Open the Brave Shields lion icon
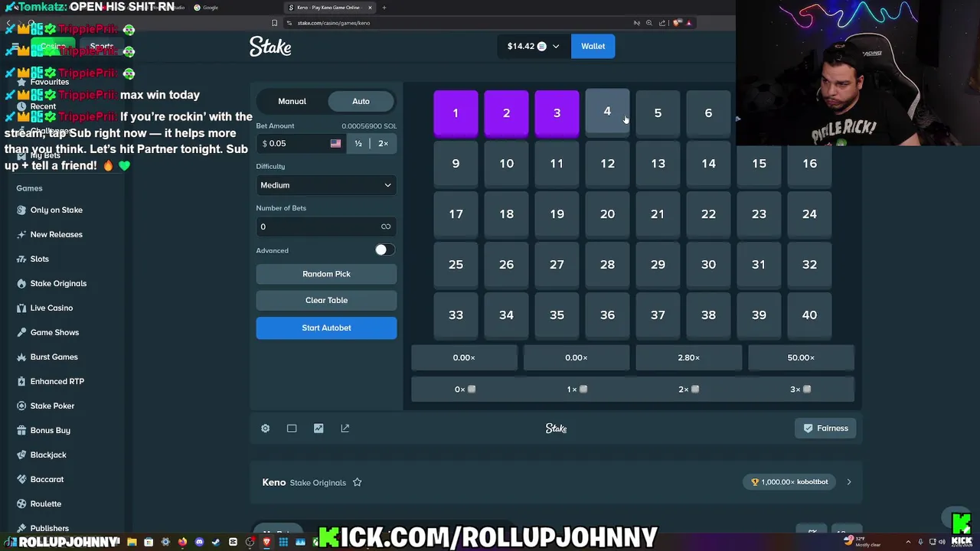980x551 pixels. pyautogui.click(x=676, y=23)
